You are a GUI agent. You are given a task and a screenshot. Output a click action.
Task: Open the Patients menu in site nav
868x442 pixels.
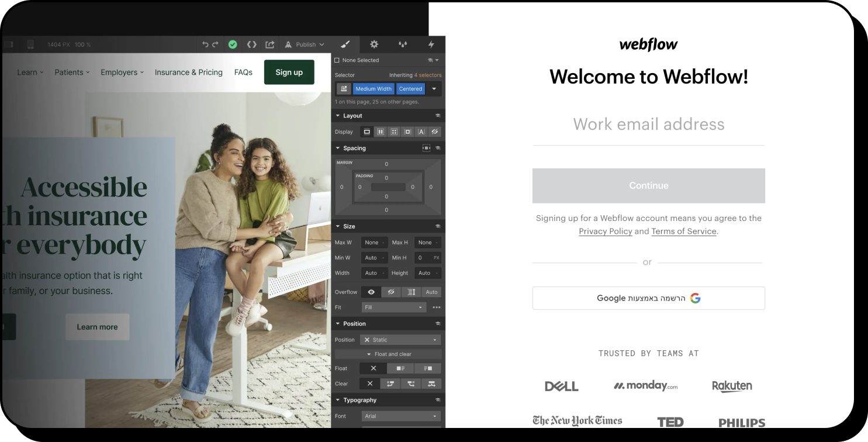tap(72, 72)
